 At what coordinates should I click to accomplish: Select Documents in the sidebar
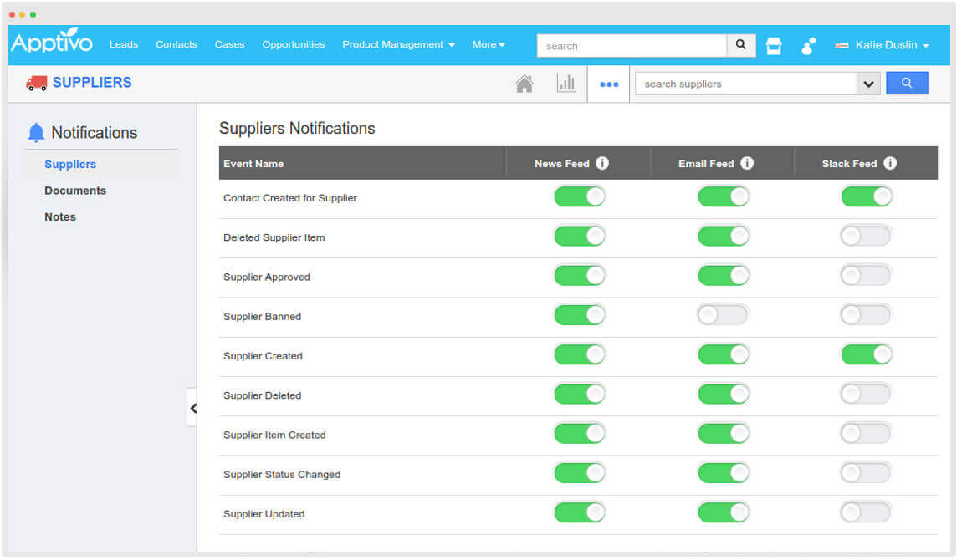(x=75, y=191)
